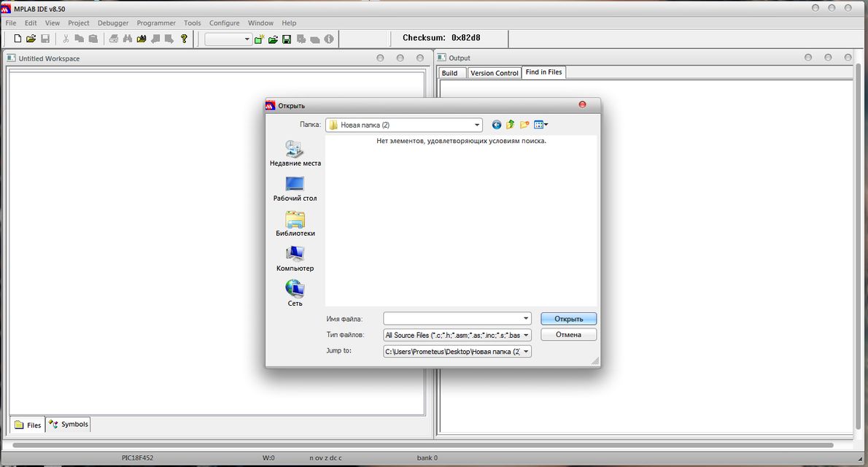The image size is (868, 467).
Task: Select Компьютер in the dialog places bar
Action: pos(295,258)
